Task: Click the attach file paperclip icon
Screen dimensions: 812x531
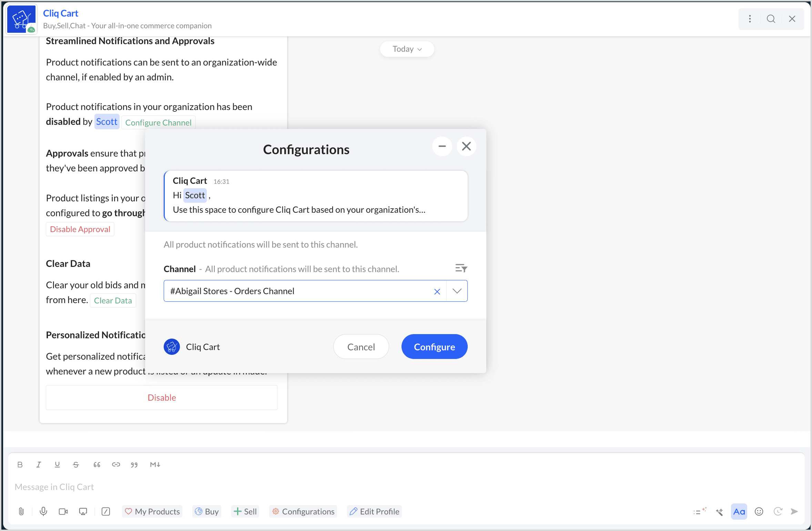Action: coord(21,511)
